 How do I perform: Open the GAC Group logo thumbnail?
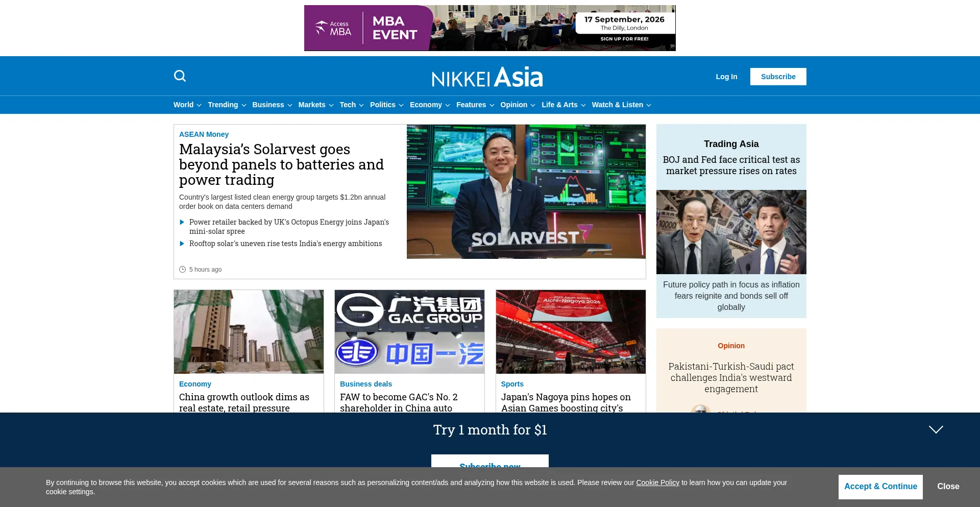point(409,332)
